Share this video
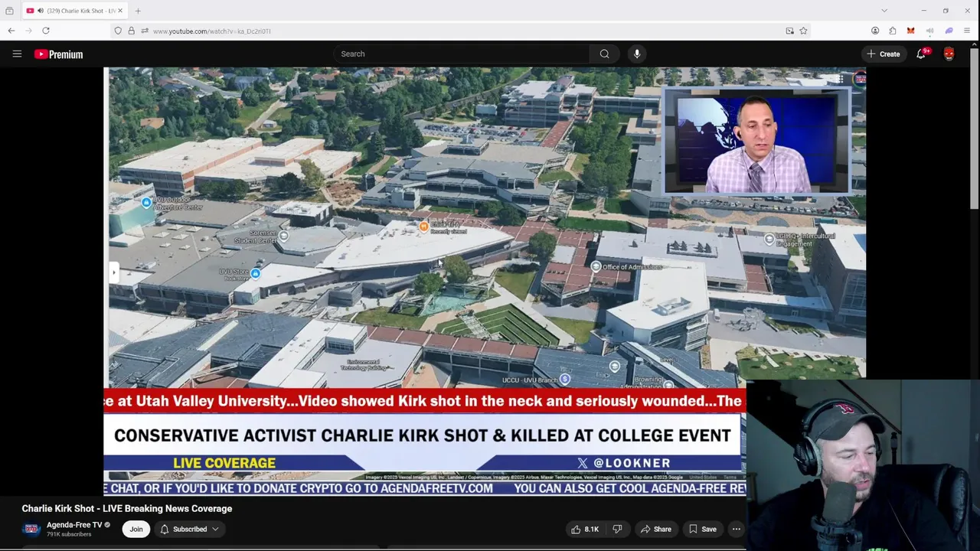 pos(656,529)
